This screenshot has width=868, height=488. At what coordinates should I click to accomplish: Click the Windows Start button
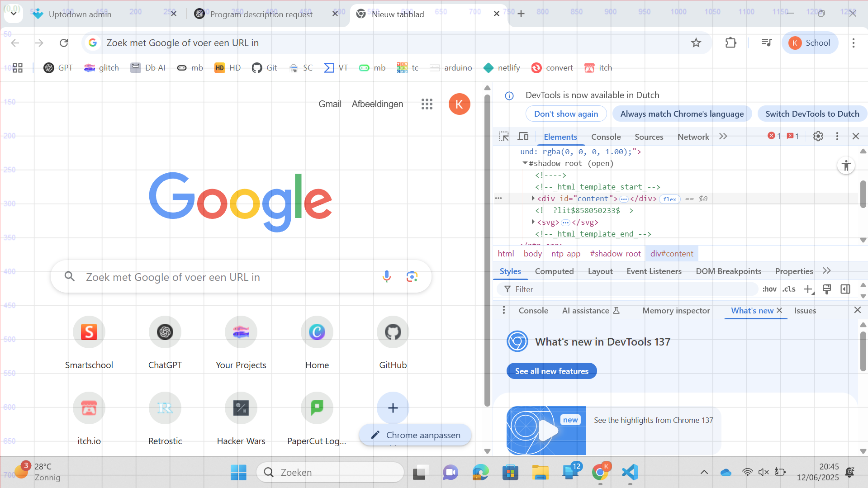[x=238, y=472]
